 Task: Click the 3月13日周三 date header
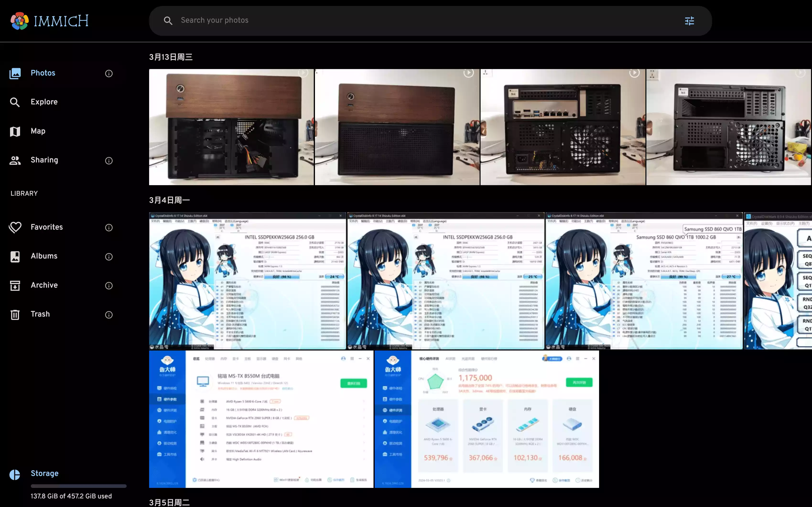171,57
